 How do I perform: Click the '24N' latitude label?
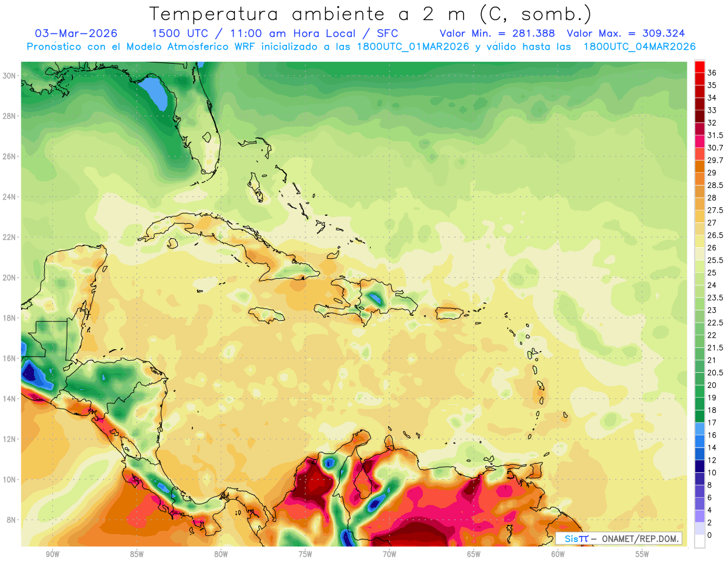coord(10,197)
